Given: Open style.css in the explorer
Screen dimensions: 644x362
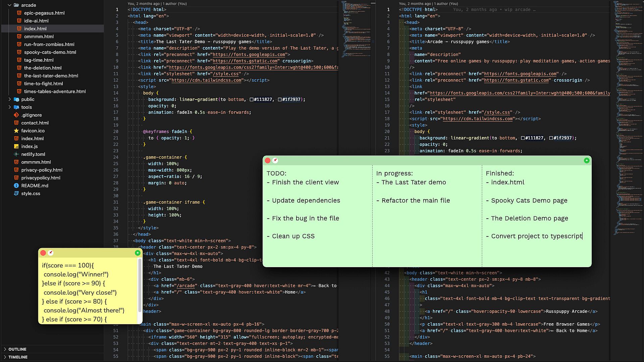Looking at the screenshot, I should tap(31, 193).
